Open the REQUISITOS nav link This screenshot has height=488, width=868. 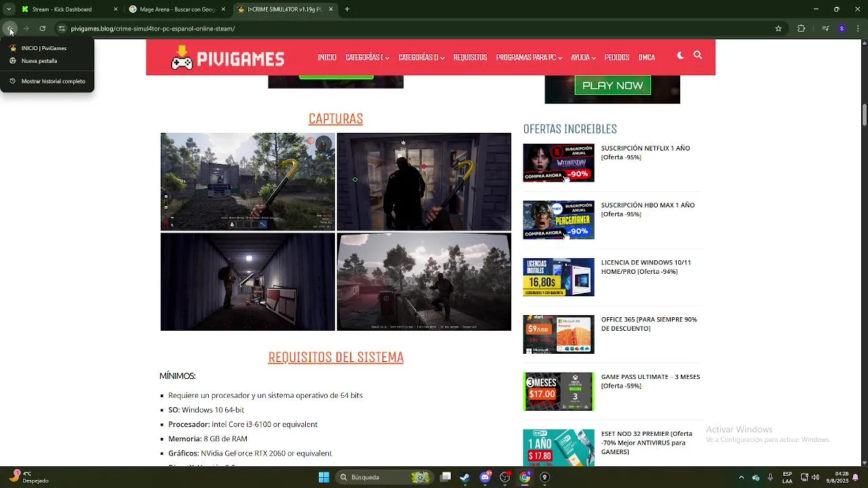tap(470, 58)
